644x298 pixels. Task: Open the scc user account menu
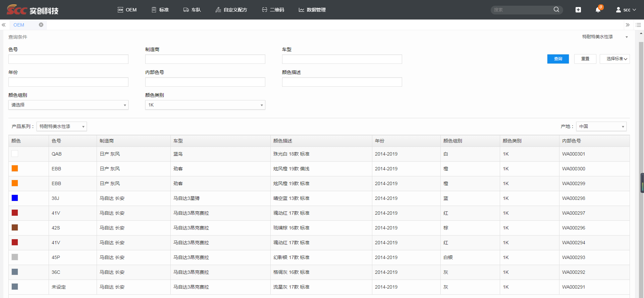(626, 10)
